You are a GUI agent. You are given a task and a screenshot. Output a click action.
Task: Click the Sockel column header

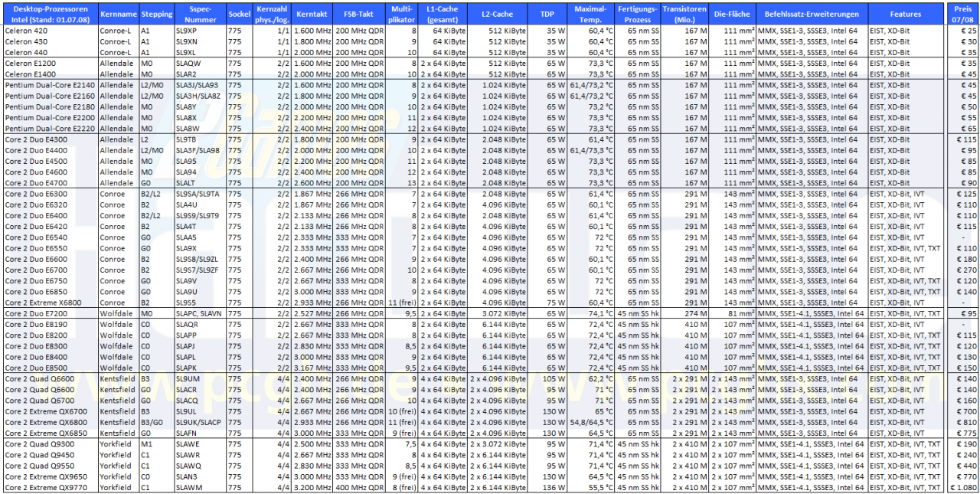[240, 15]
